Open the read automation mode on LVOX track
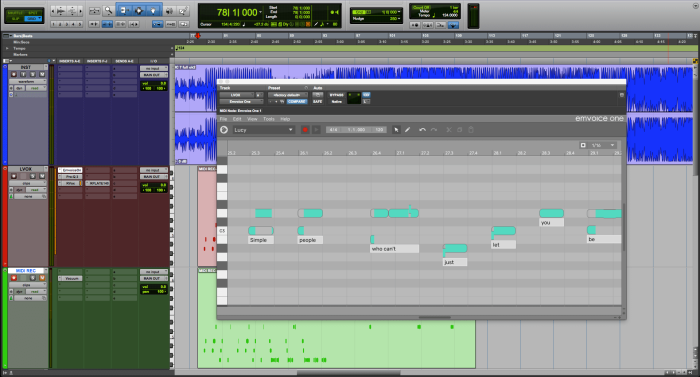This screenshot has height=377, width=700. [x=35, y=190]
